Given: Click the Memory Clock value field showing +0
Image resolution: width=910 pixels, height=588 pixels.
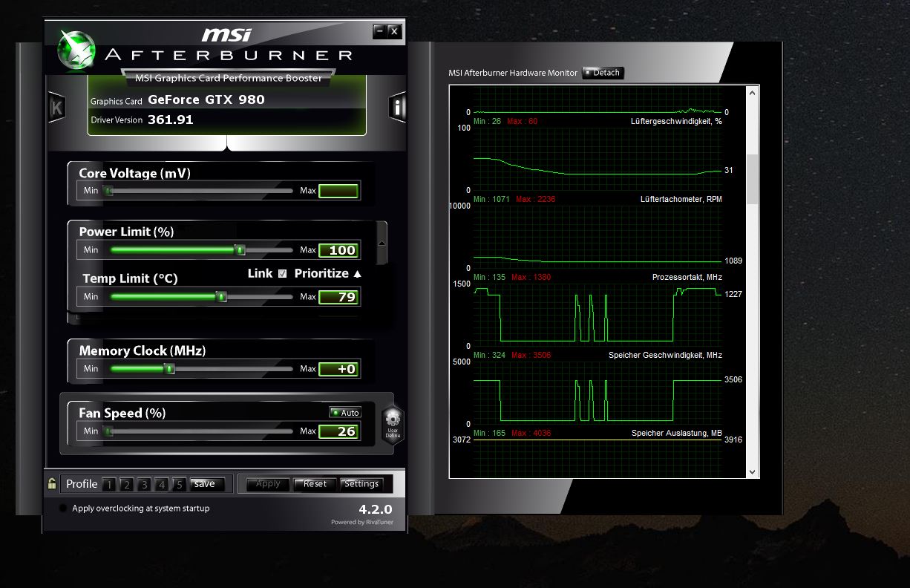Looking at the screenshot, I should (338, 369).
